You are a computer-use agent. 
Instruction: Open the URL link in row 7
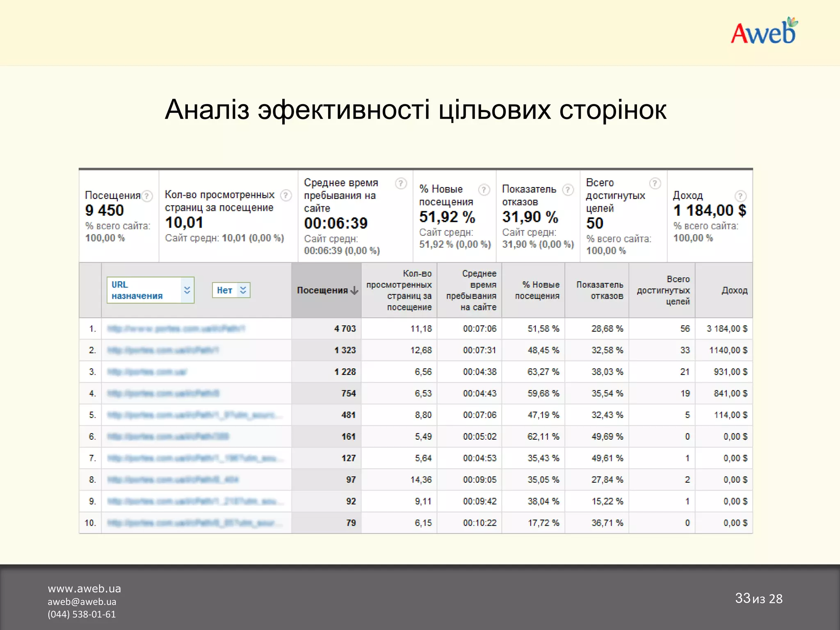pos(194,458)
